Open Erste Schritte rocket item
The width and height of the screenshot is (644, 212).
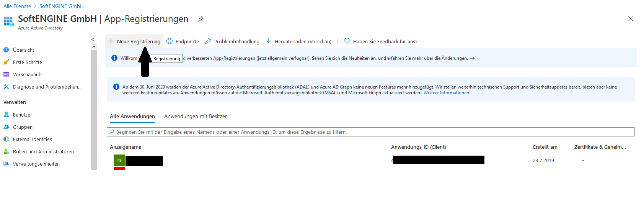click(27, 62)
